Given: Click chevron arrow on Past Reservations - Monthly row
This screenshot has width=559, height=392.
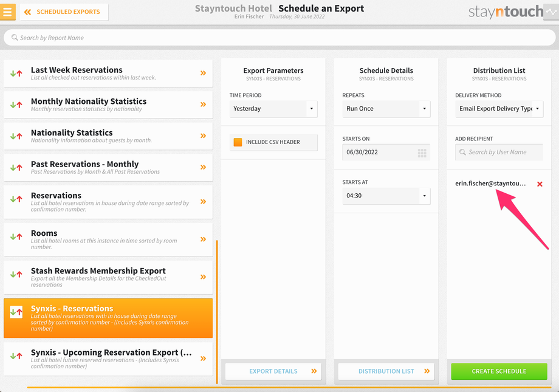Looking at the screenshot, I should 203,167.
